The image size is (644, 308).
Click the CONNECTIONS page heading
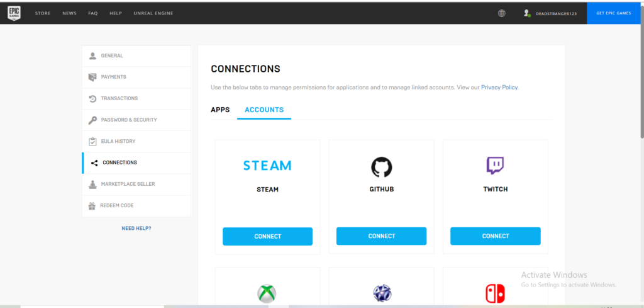pyautogui.click(x=246, y=69)
